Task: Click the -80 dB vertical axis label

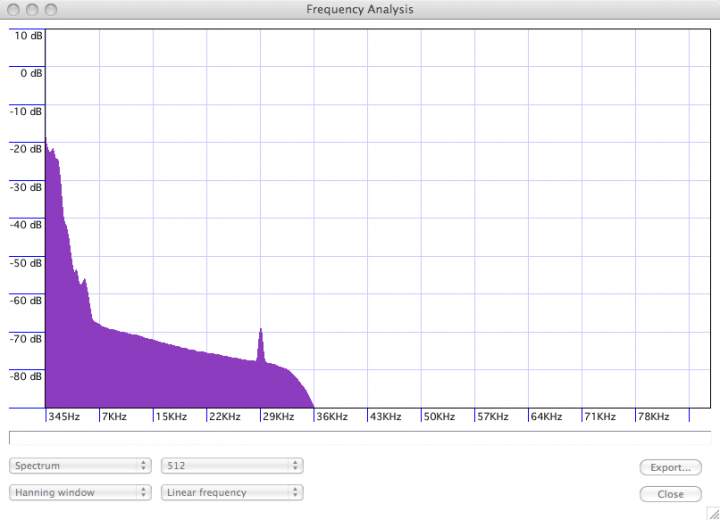Action: [x=26, y=377]
